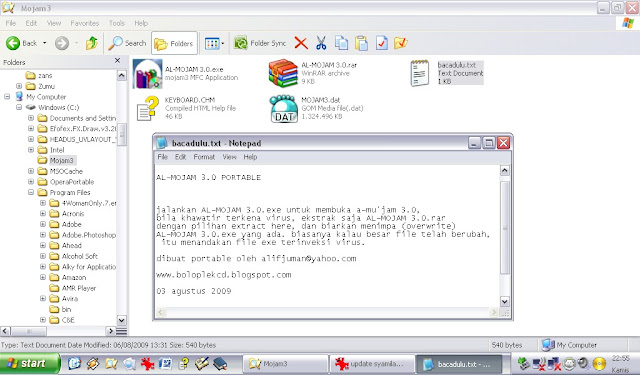Viewport: 640px width, 375px height.
Task: Click the Back navigation arrow icon
Action: coord(13,43)
